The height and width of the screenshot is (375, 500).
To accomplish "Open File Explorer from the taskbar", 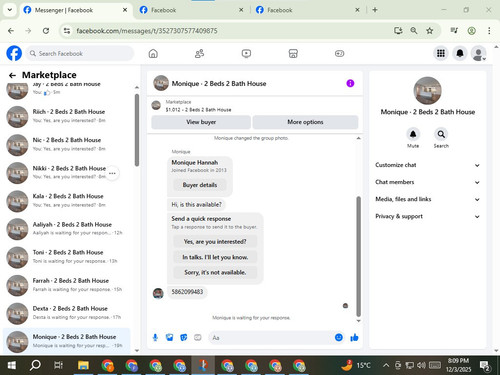I will (83, 365).
